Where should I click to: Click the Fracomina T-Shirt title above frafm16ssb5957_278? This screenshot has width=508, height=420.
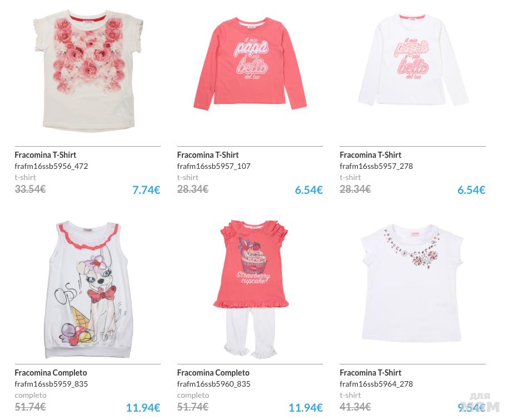point(370,155)
